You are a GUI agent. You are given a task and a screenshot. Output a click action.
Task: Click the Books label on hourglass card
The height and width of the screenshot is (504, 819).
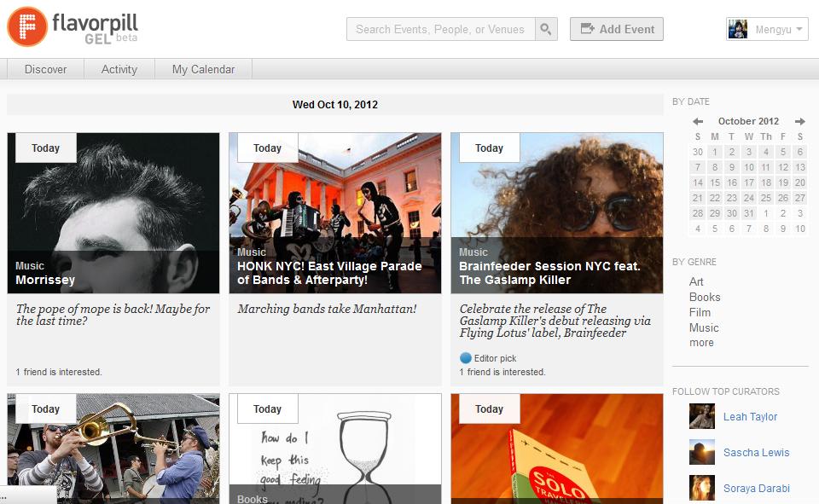253,499
